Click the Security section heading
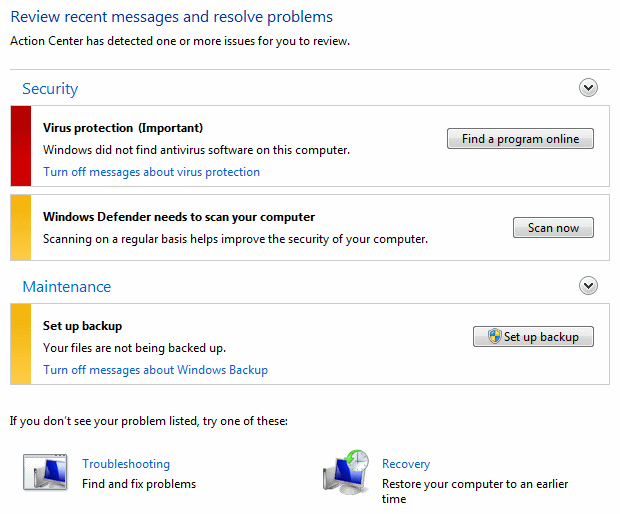 tap(50, 89)
